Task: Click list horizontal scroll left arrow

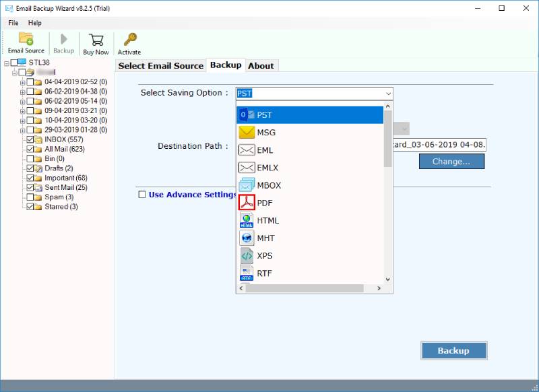Action: pyautogui.click(x=241, y=288)
